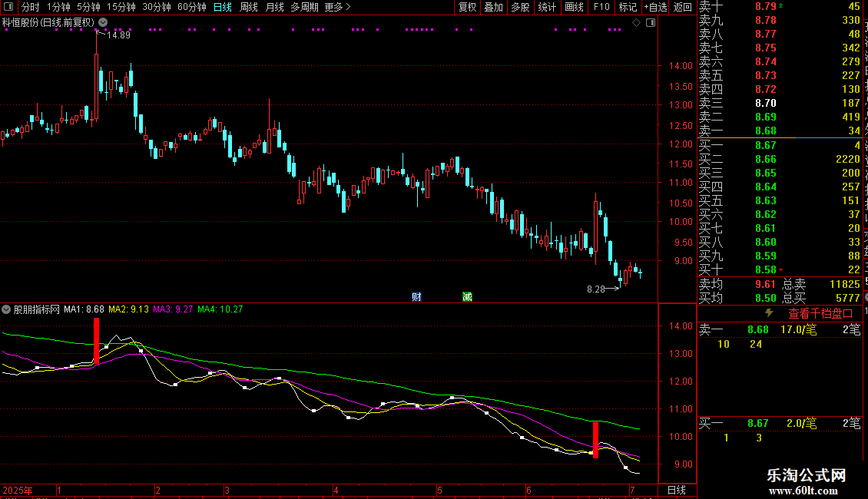This screenshot has width=868, height=499.
Task: Expand the 更多 periods menu
Action: coord(337,7)
